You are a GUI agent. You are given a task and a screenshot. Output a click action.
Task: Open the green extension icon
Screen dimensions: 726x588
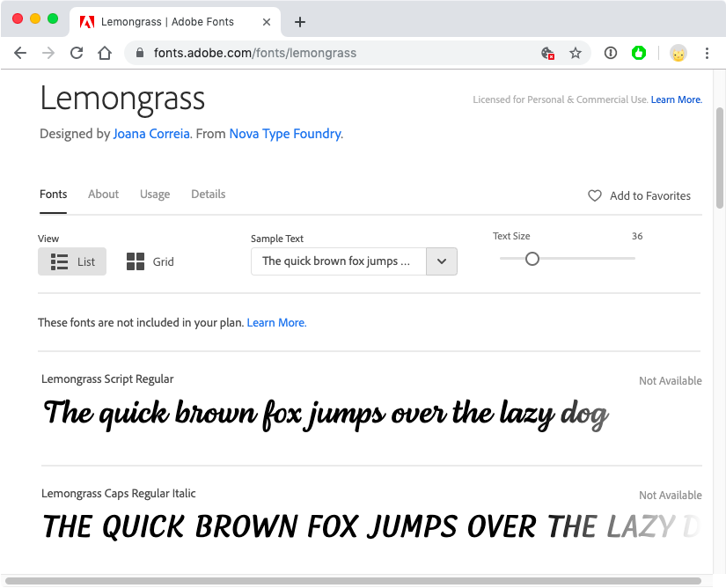pyautogui.click(x=639, y=53)
